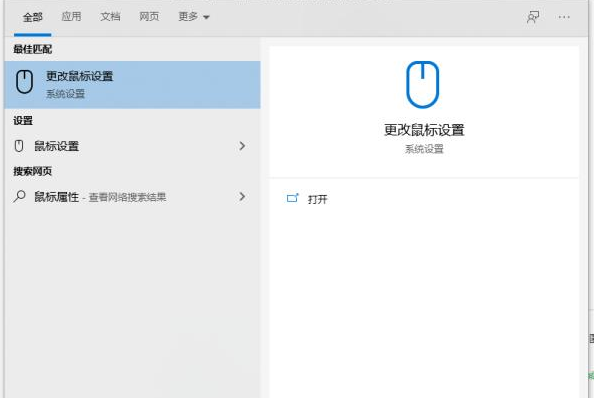Click the open-window icon beside 打开

(x=292, y=198)
